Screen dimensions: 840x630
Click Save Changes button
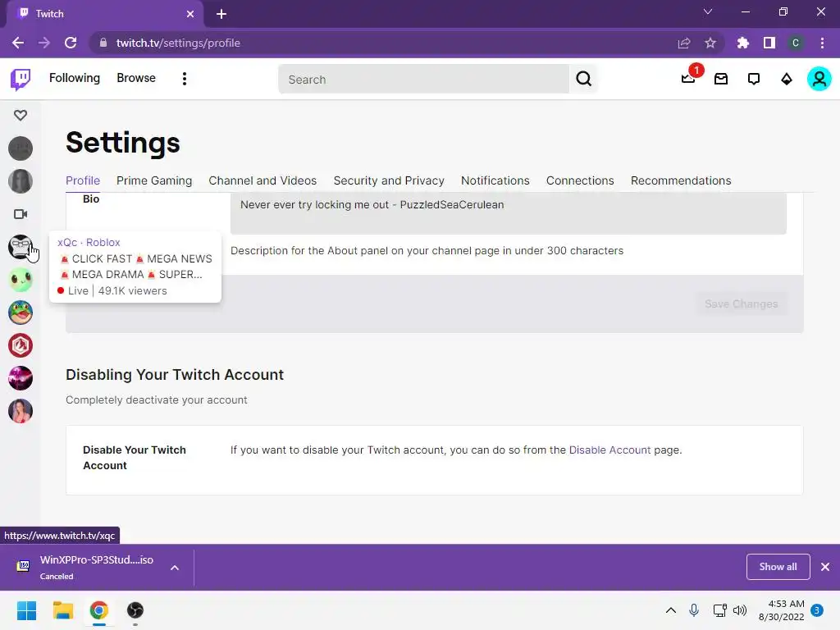click(x=742, y=304)
